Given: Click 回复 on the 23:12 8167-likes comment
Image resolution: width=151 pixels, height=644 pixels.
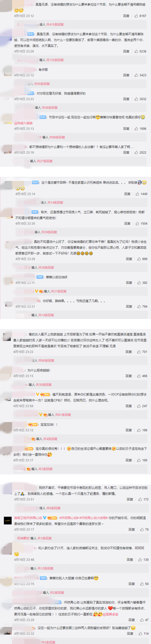Looking at the screenshot, I should (126, 16).
